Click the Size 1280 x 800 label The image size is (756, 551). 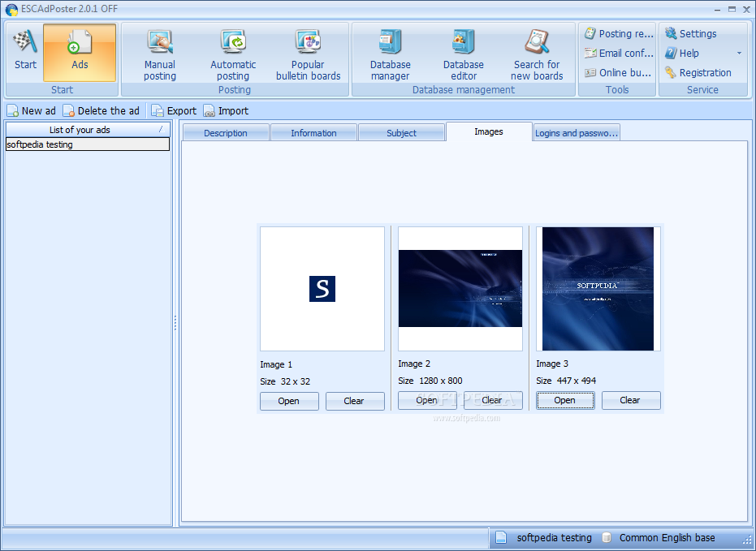pyautogui.click(x=430, y=381)
